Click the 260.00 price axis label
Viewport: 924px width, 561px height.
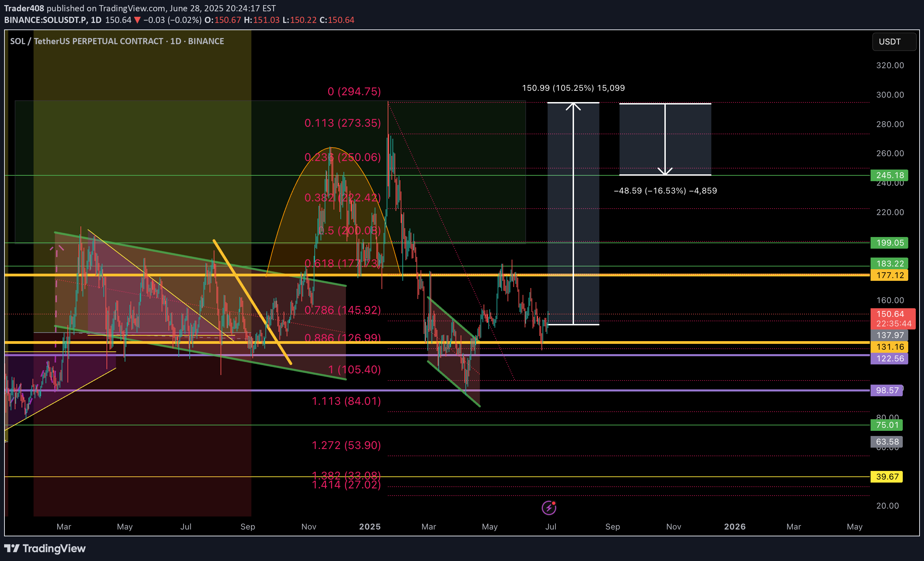tap(890, 153)
